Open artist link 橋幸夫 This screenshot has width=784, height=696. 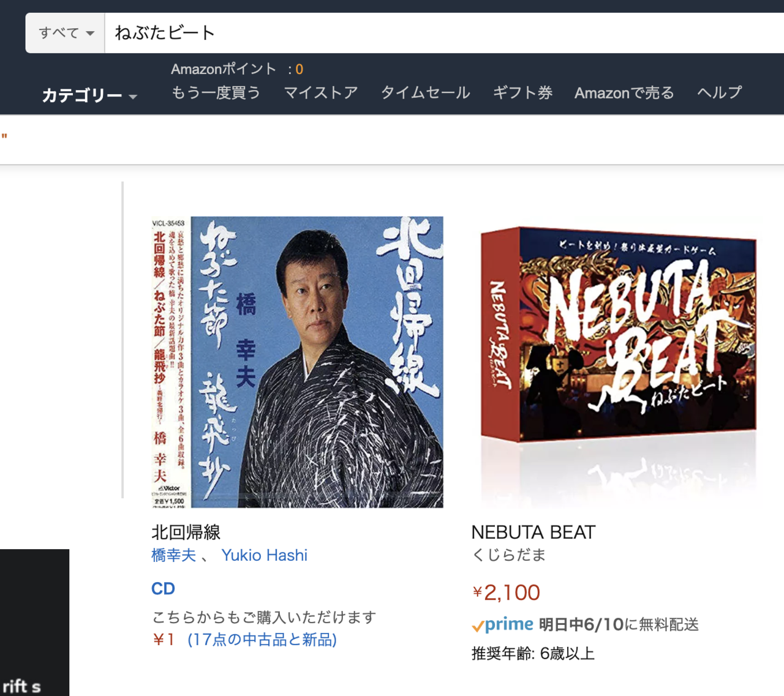click(x=173, y=555)
